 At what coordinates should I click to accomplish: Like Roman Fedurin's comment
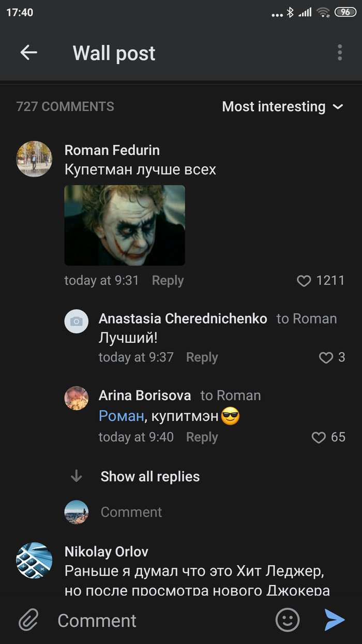tap(304, 281)
